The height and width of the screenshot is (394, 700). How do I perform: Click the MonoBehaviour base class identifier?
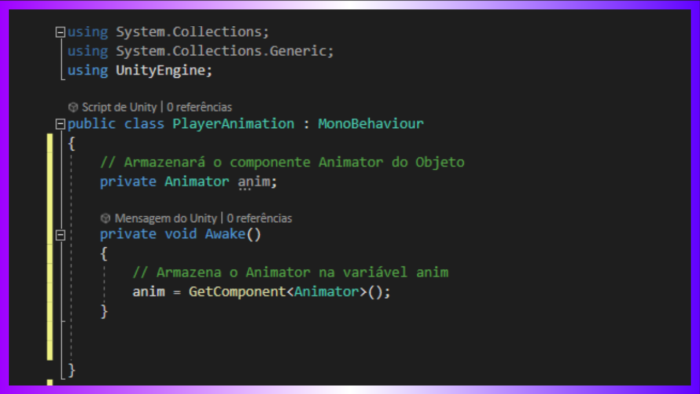(x=371, y=124)
